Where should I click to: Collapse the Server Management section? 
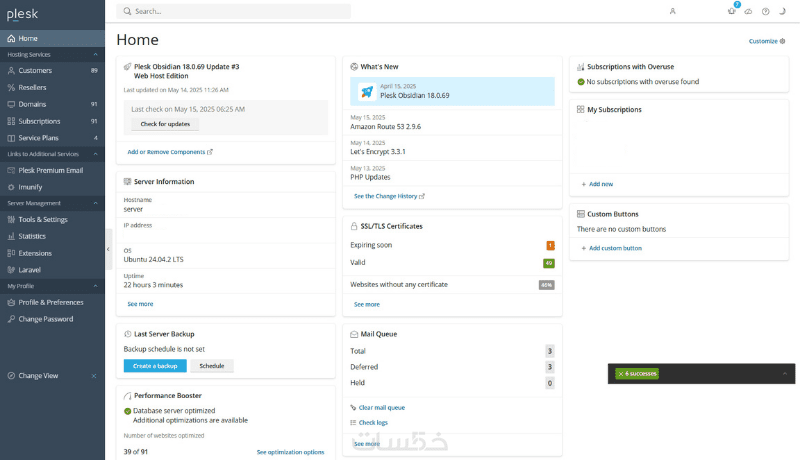(x=95, y=203)
